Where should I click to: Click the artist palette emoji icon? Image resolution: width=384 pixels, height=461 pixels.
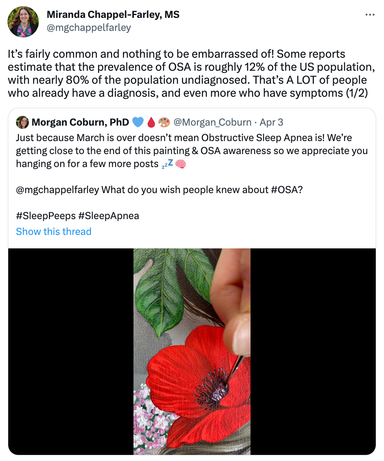(x=164, y=122)
